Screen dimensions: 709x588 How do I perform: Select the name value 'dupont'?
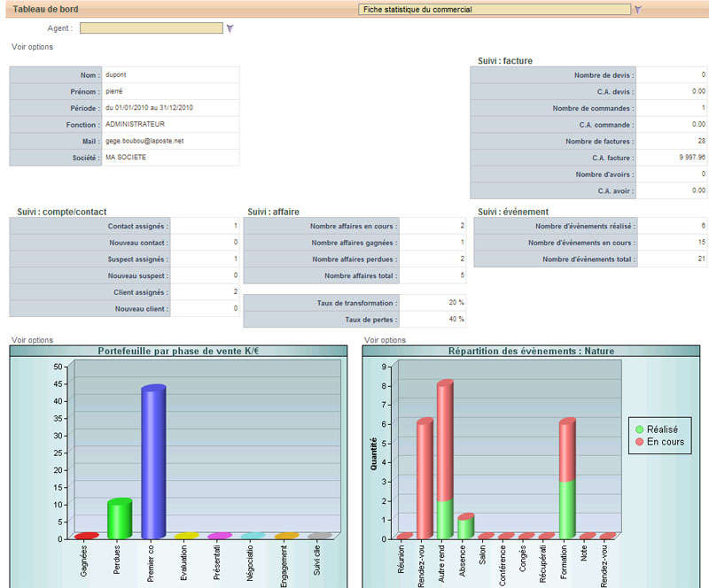tap(116, 74)
